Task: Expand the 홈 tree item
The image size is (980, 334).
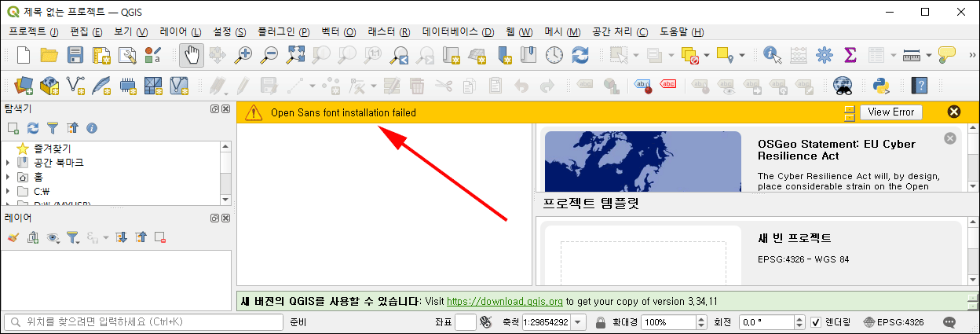Action: [8, 177]
